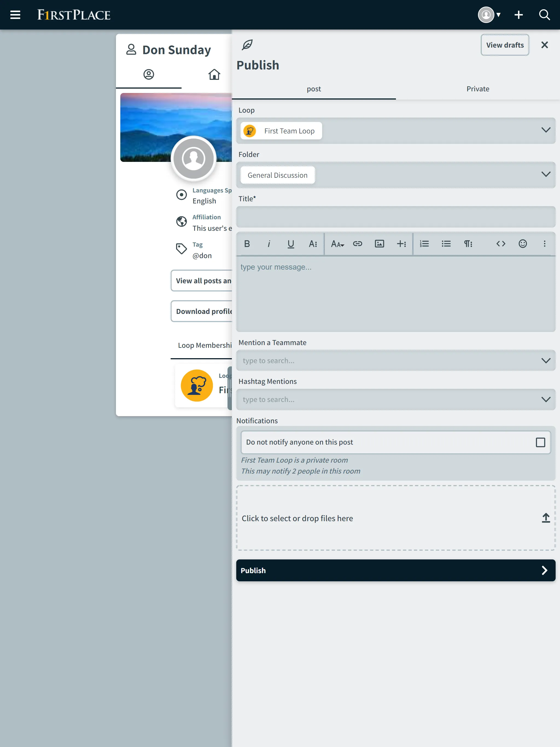Switch to the Private tab
560x747 pixels.
(x=478, y=89)
